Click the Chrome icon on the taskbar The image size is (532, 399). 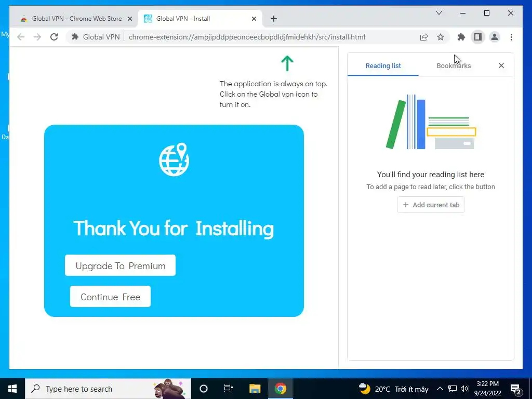[x=280, y=389]
